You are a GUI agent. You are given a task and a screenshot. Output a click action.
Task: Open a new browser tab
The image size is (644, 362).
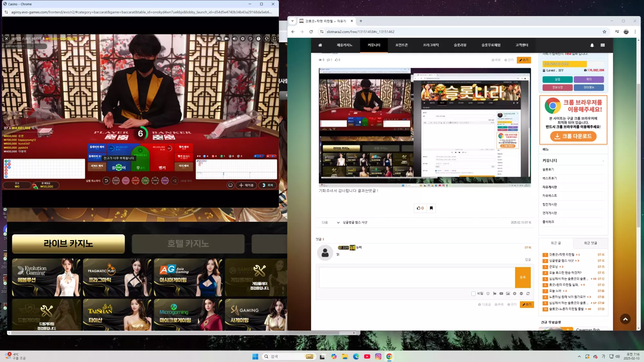point(361,21)
